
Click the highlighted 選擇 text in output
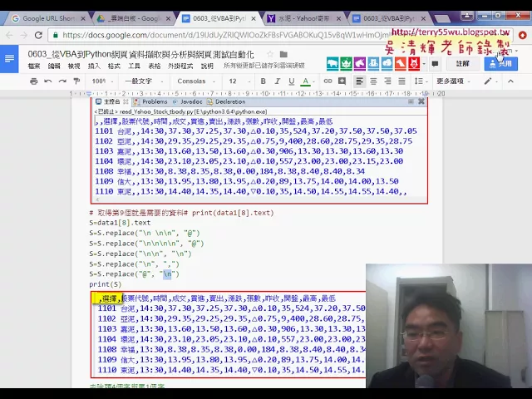pos(110,298)
